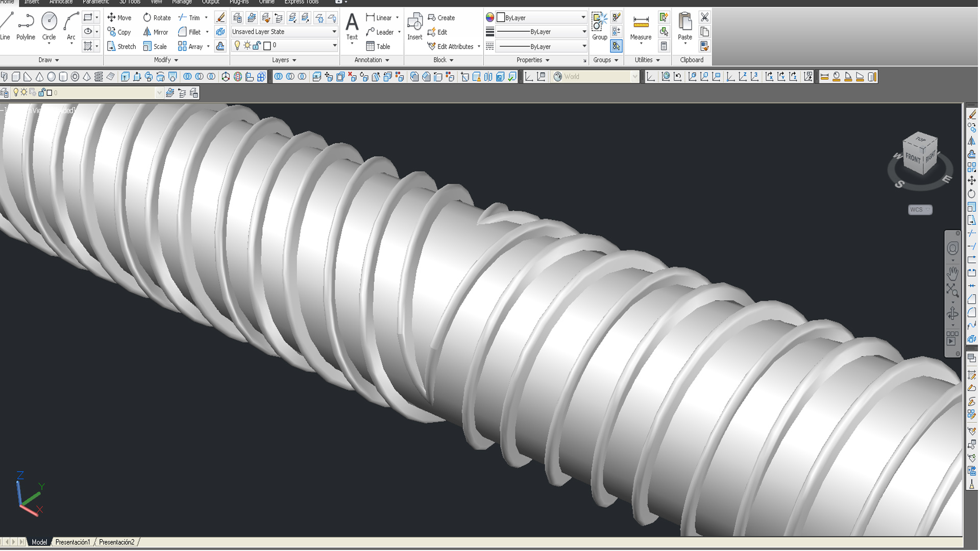The width and height of the screenshot is (980, 551).
Task: Click the Mirror tool
Action: pyautogui.click(x=156, y=32)
